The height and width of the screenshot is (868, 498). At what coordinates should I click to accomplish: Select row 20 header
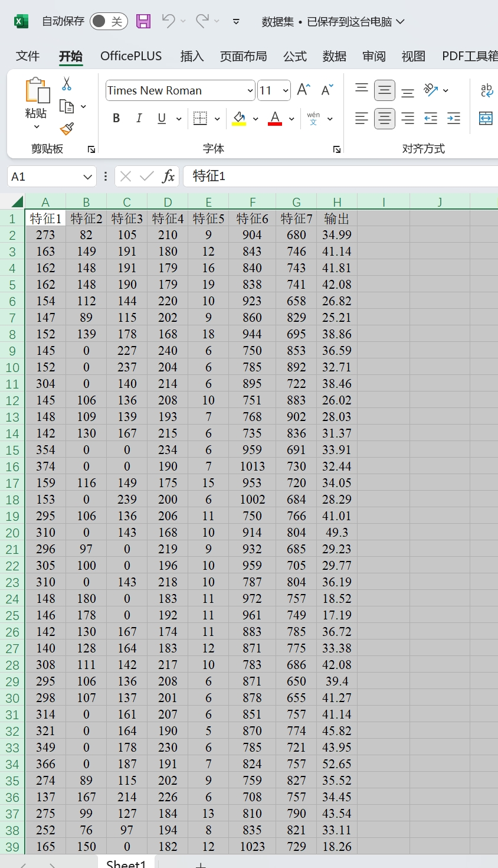12,533
